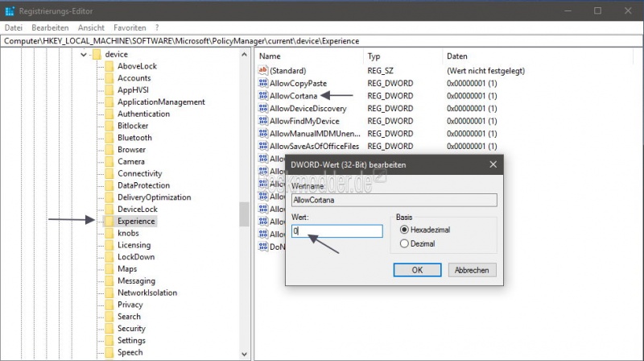The height and width of the screenshot is (361, 644).
Task: Click the DoN... value icon at list bottom
Action: coord(263,247)
